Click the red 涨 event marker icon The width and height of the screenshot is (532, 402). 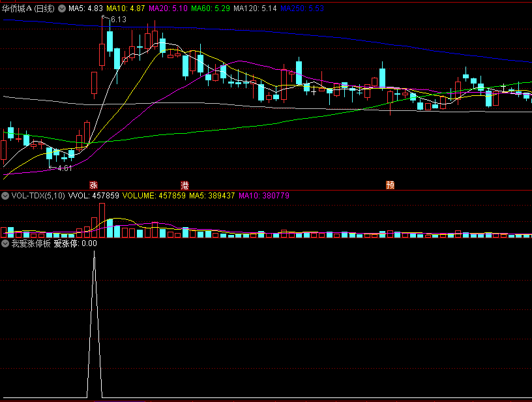(94, 185)
